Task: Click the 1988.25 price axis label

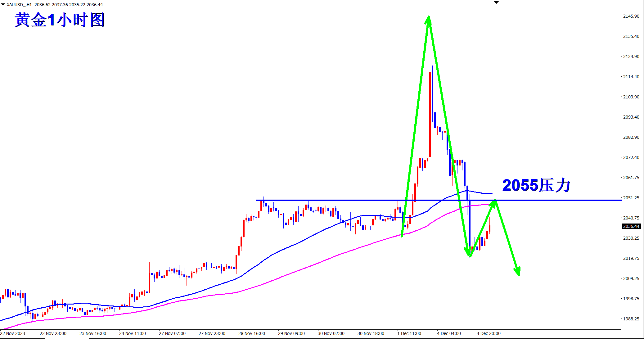Action: click(x=631, y=319)
